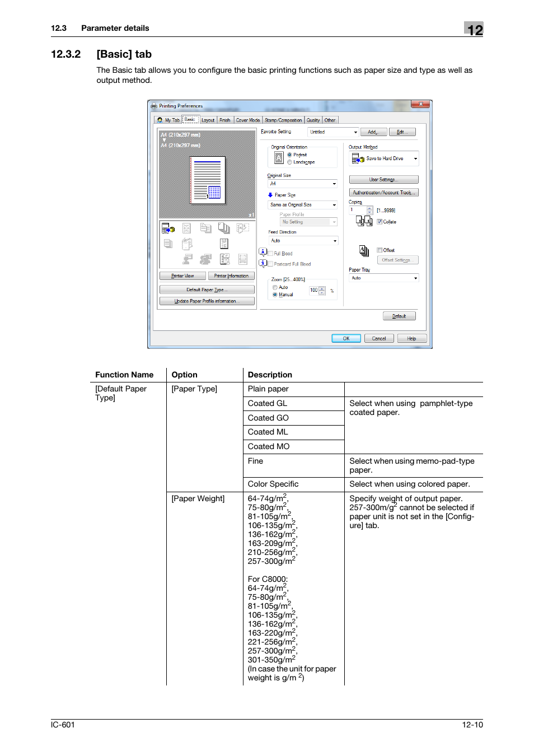Image resolution: width=534 pixels, height=756 pixels.
Task: Confirm with the OK button
Action: (x=346, y=338)
